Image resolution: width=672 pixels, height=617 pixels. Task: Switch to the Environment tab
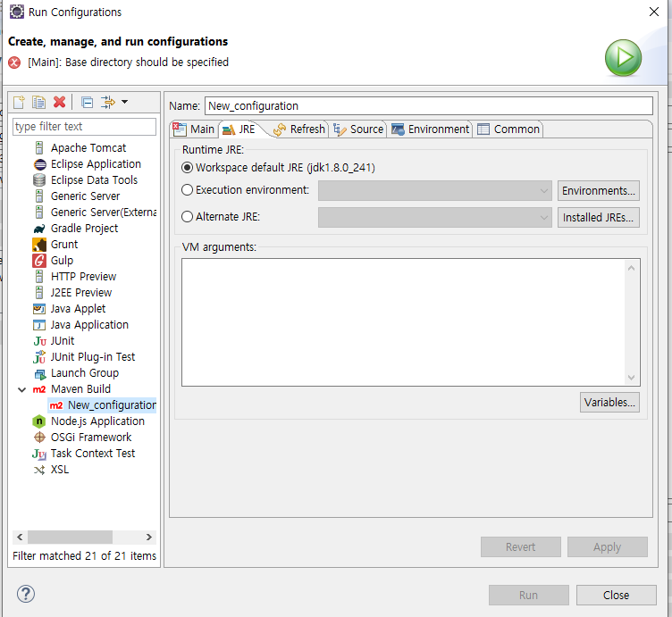pyautogui.click(x=431, y=129)
